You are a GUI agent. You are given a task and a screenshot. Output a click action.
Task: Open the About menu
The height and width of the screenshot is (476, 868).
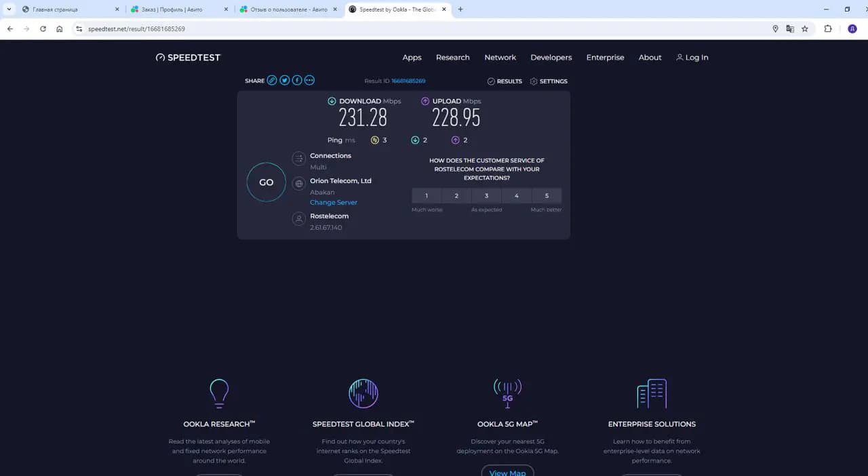650,58
